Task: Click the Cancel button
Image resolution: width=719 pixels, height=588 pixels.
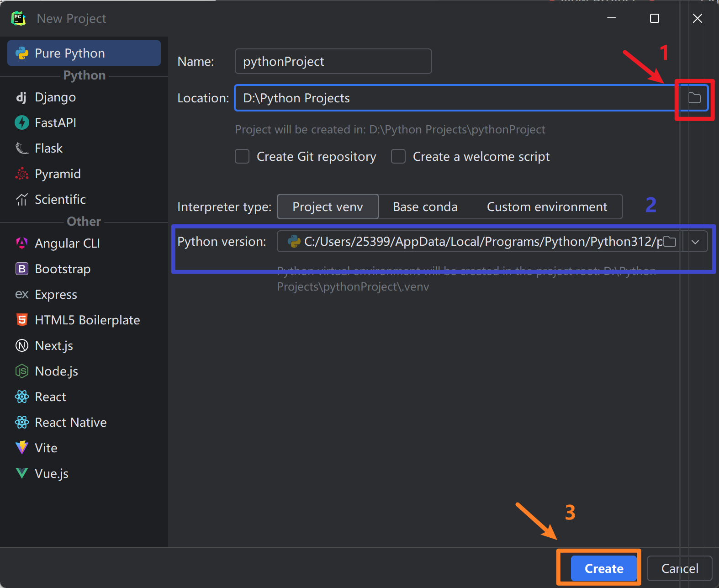Action: 680,568
